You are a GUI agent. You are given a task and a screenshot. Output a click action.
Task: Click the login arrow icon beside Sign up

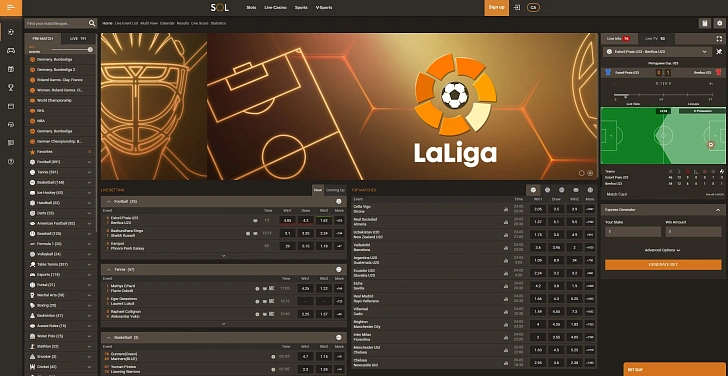pos(517,7)
